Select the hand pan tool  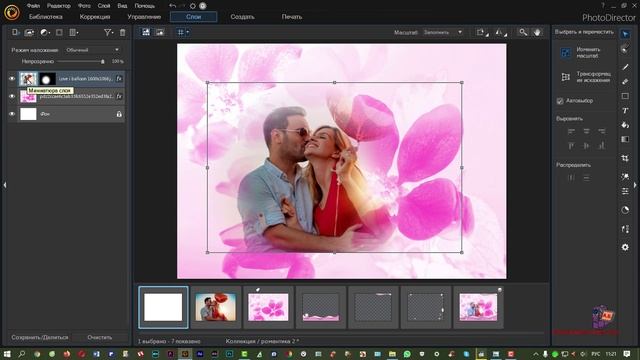(x=538, y=32)
